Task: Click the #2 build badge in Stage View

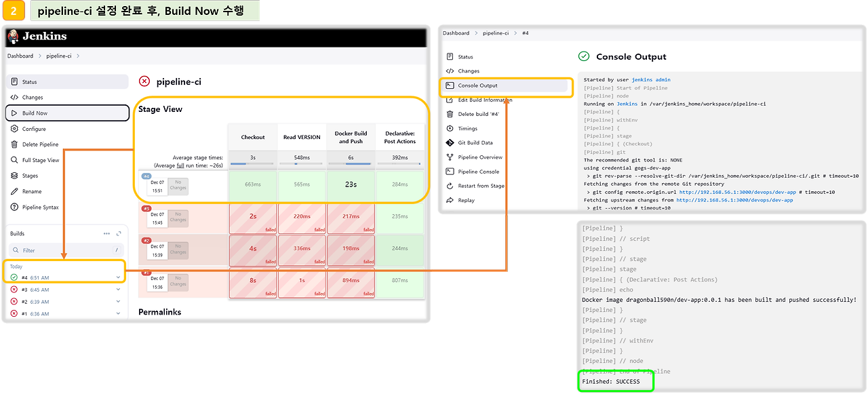Action: pos(146,240)
